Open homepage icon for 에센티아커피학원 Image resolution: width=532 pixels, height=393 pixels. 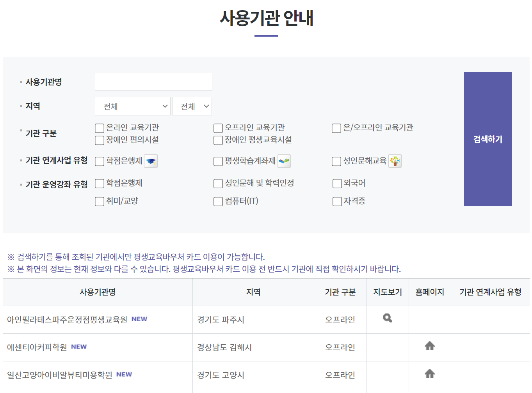coord(430,346)
